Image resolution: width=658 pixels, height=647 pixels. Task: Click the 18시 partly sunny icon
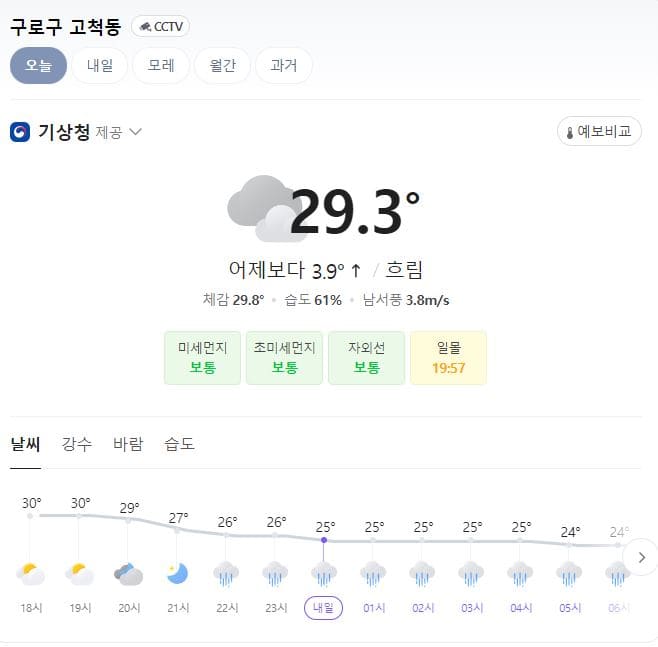[30, 574]
